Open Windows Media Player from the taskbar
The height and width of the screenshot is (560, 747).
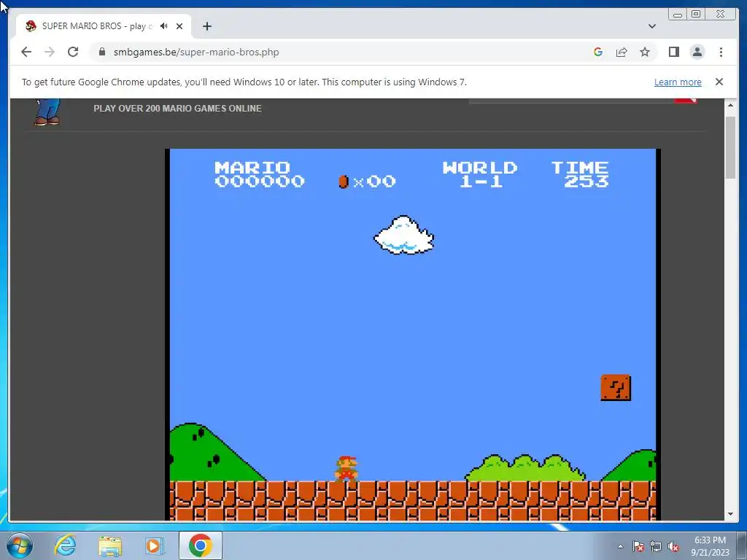(x=154, y=545)
